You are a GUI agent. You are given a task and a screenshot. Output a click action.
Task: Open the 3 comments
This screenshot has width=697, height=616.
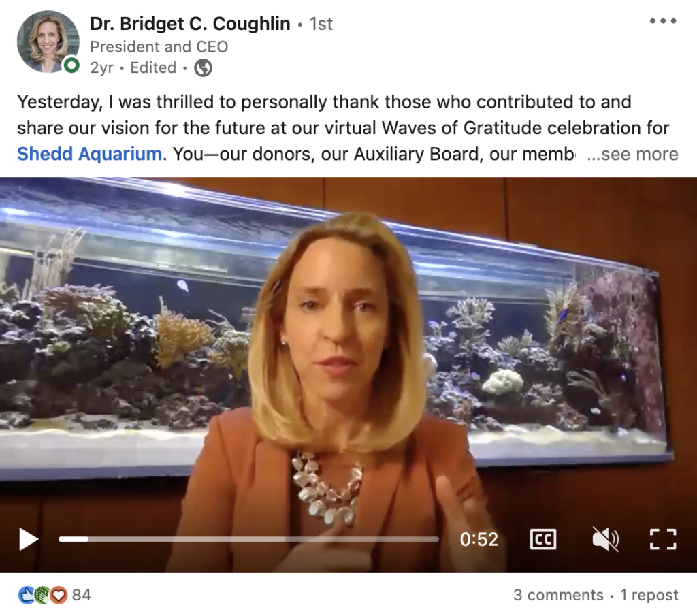coord(558,595)
